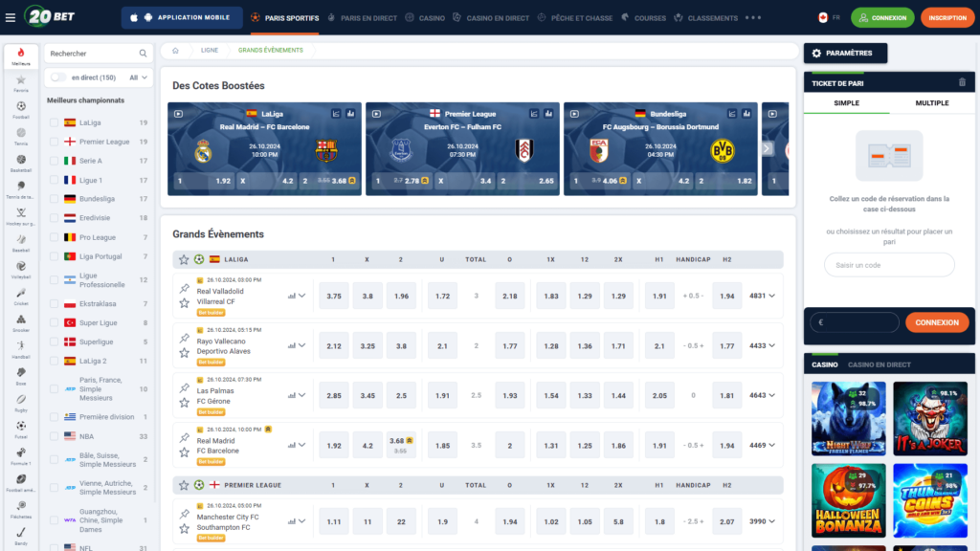Viewport: 980px width, 551px height.
Task: Expand 4831 markets for Real Valladolid match
Action: click(x=763, y=297)
